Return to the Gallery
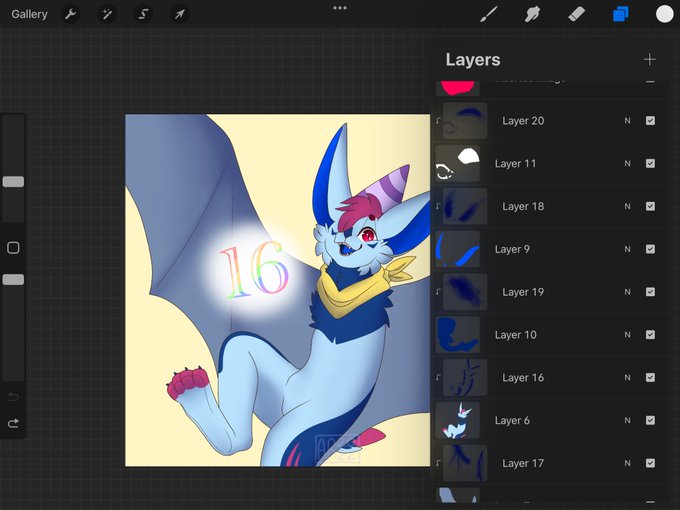 [29, 14]
